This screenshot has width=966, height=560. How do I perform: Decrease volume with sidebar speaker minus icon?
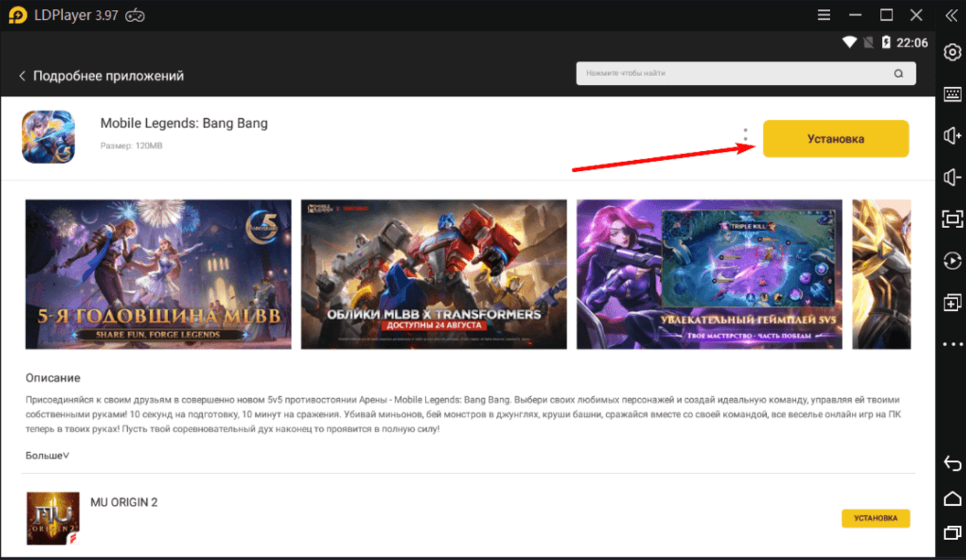(952, 177)
